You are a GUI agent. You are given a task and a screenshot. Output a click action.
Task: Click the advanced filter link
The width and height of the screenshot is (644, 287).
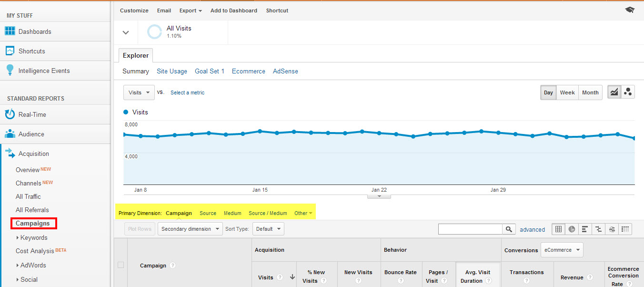click(x=532, y=229)
